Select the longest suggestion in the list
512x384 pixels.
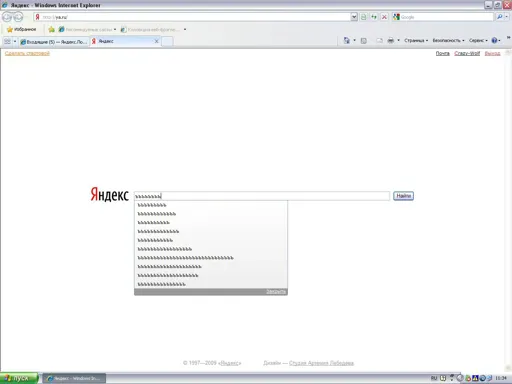(x=211, y=258)
